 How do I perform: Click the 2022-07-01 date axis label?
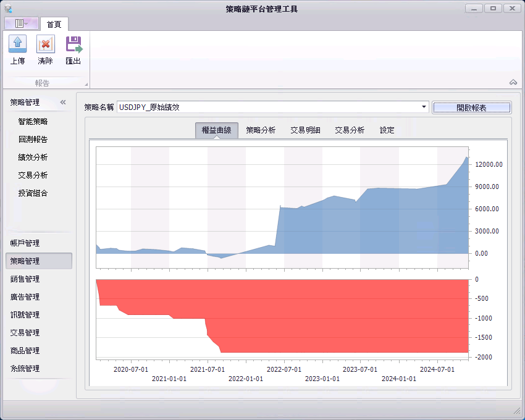(284, 369)
